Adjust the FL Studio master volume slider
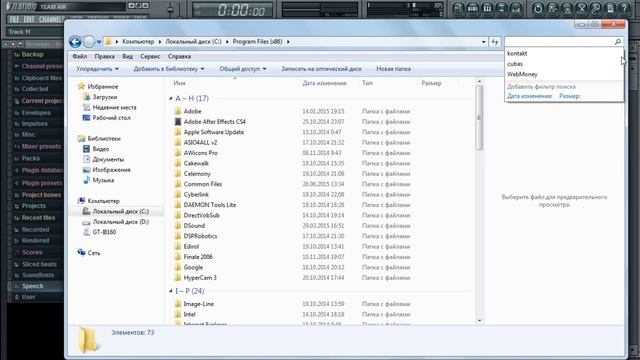640x360 pixels. 171,9
